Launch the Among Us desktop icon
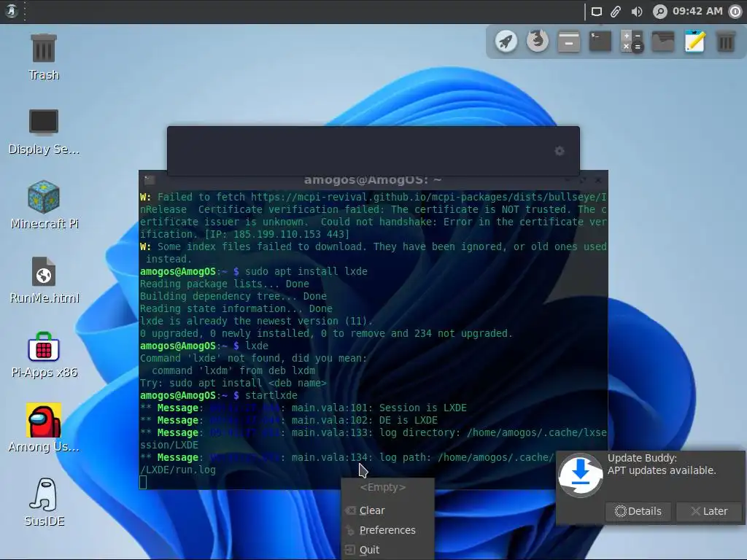Screen dimensions: 747x560 [x=44, y=429]
